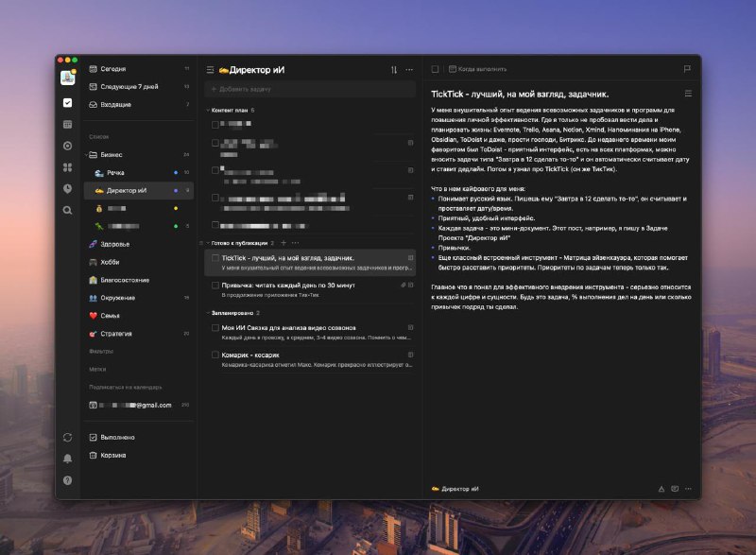Open the Pomodoro focus icon in sidebar

(x=67, y=146)
